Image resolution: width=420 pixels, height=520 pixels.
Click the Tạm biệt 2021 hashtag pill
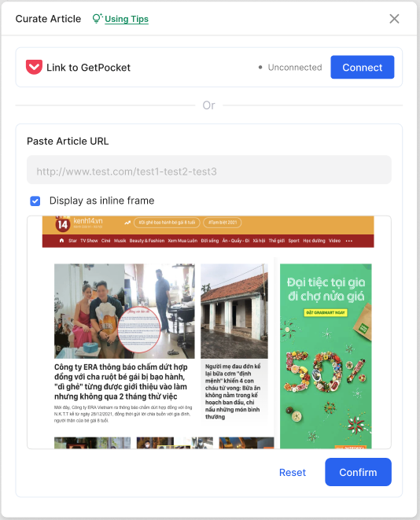(223, 223)
